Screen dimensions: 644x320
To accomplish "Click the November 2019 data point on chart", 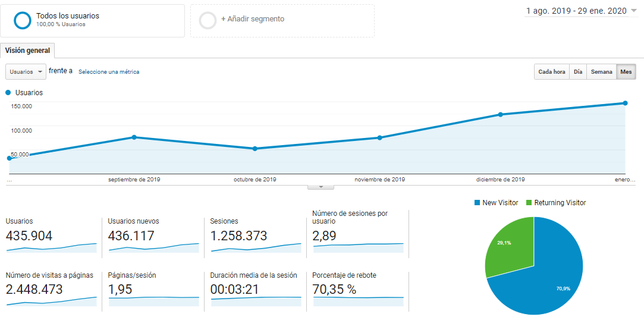I will 379,137.
